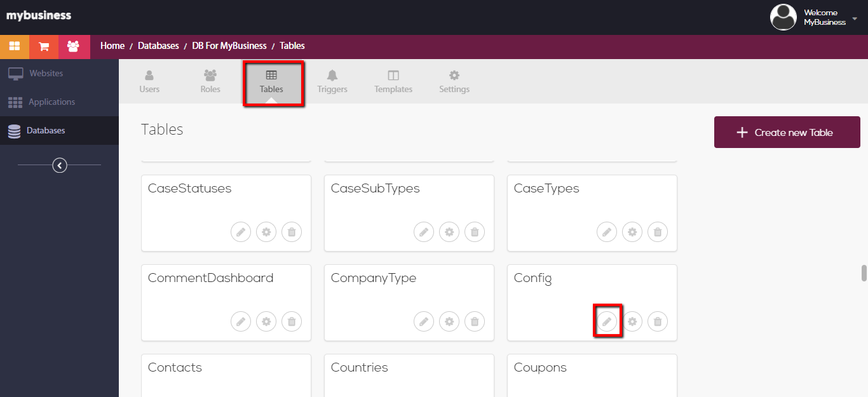Edit the CaseStatuses table with pencil icon
Viewport: 868px width, 397px height.
[x=241, y=232]
